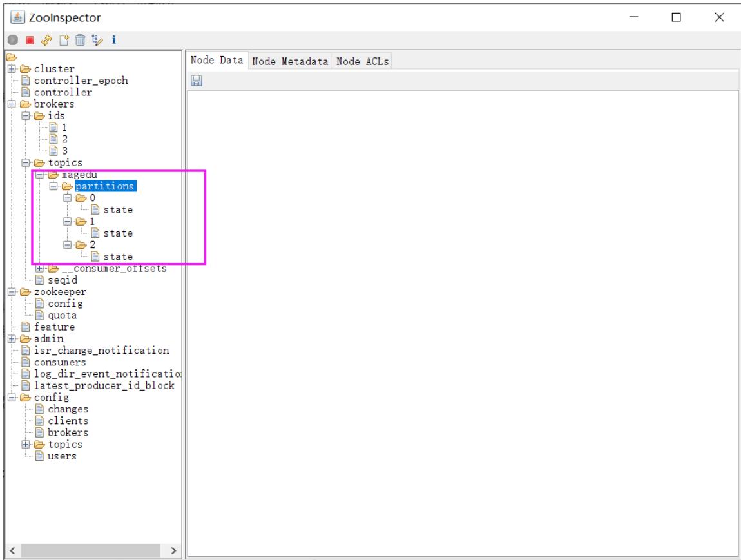This screenshot has height=560, width=741.
Task: Click the red Disconnect toolbar icon
Action: [x=30, y=40]
